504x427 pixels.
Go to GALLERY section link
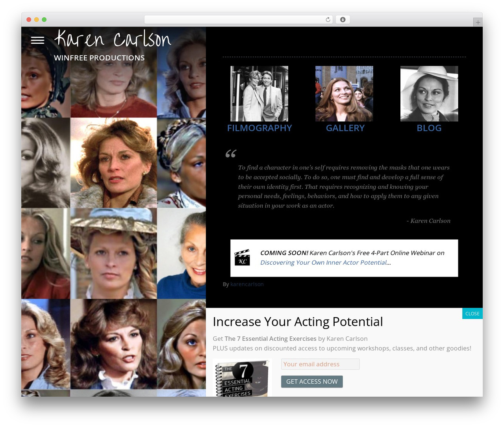coord(345,128)
